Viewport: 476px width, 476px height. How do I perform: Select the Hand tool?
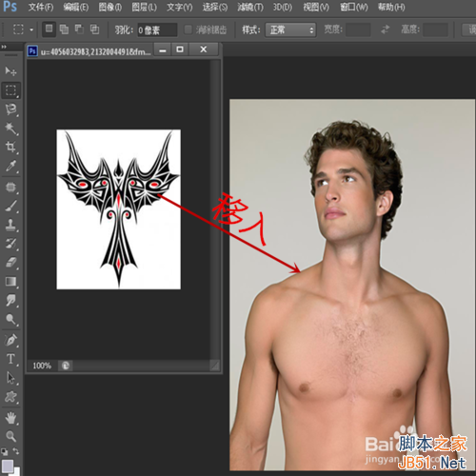click(x=10, y=418)
